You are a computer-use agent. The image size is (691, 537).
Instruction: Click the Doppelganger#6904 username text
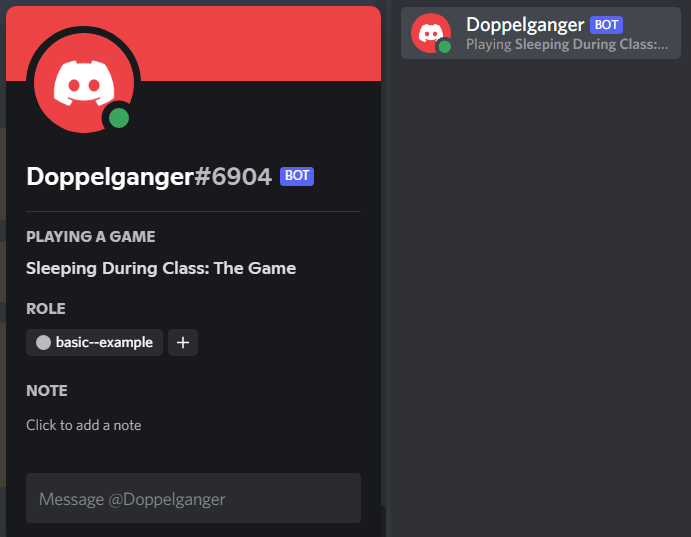(x=149, y=177)
